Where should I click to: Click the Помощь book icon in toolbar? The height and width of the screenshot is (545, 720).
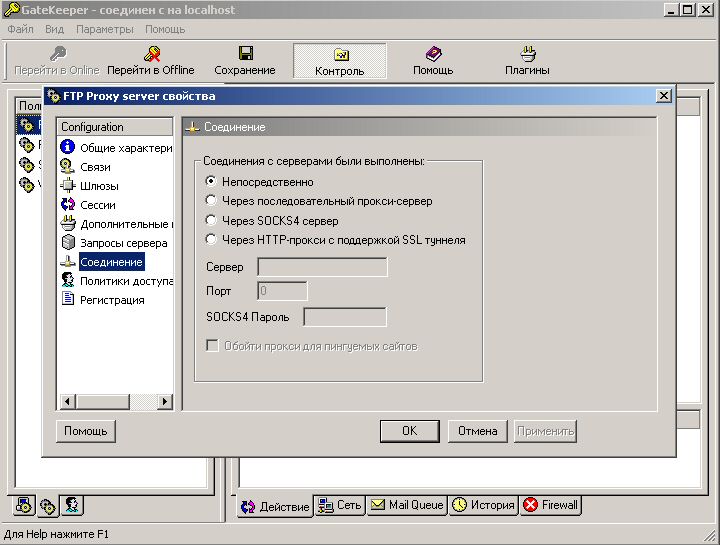pos(433,54)
